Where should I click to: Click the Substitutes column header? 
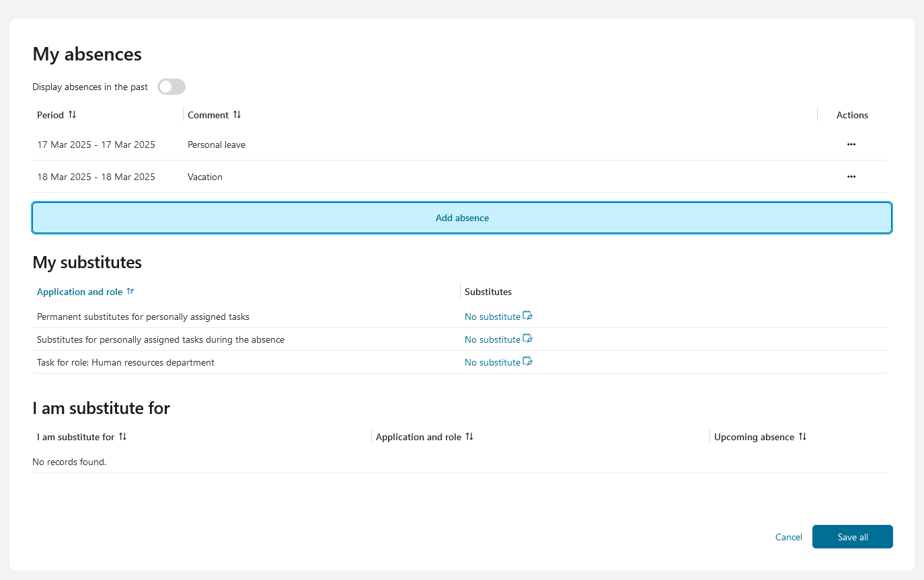488,292
